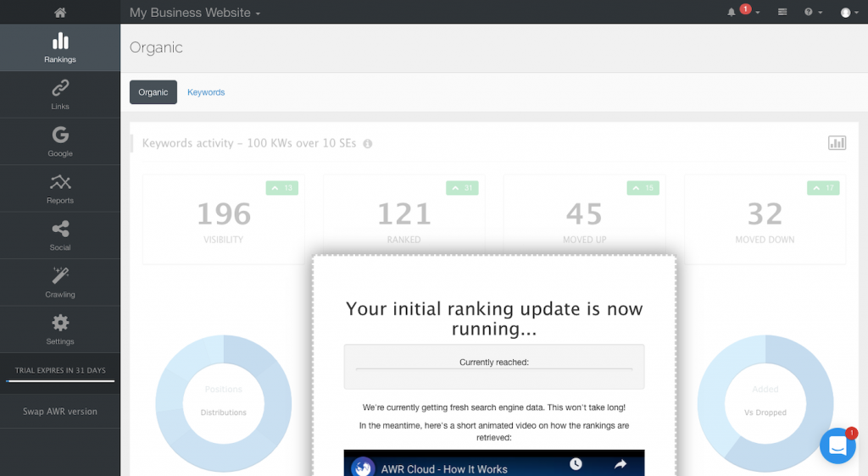Click the TRIAL EXPIRES IN 31 DAYS text

pyautogui.click(x=60, y=370)
